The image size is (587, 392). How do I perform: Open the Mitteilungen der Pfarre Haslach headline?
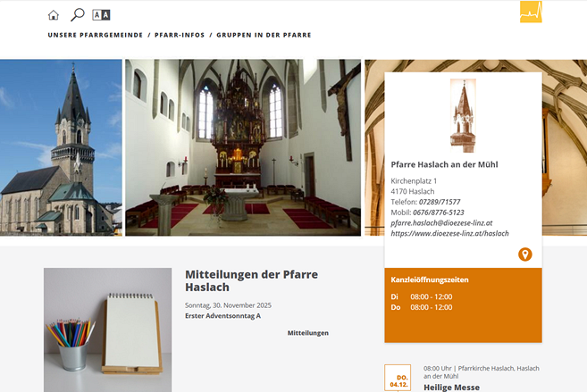tap(252, 281)
